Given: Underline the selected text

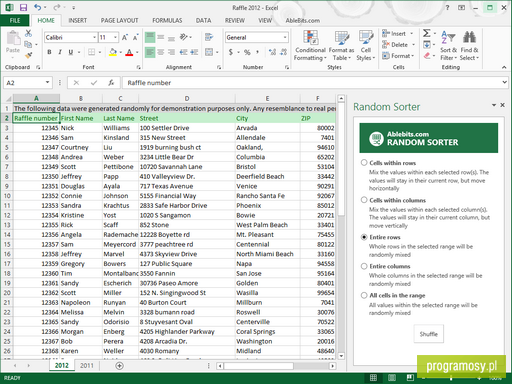Looking at the screenshot, I should (x=71, y=52).
